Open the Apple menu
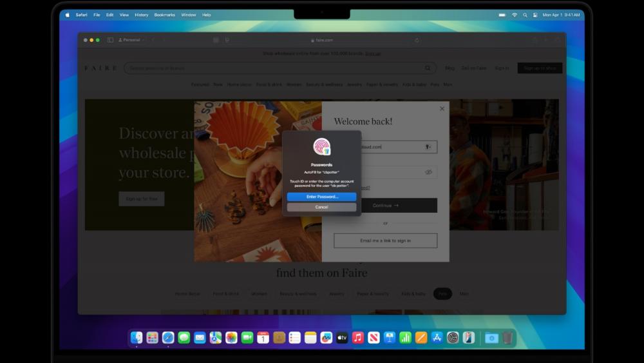Viewport: 644px width, 363px height. [68, 15]
